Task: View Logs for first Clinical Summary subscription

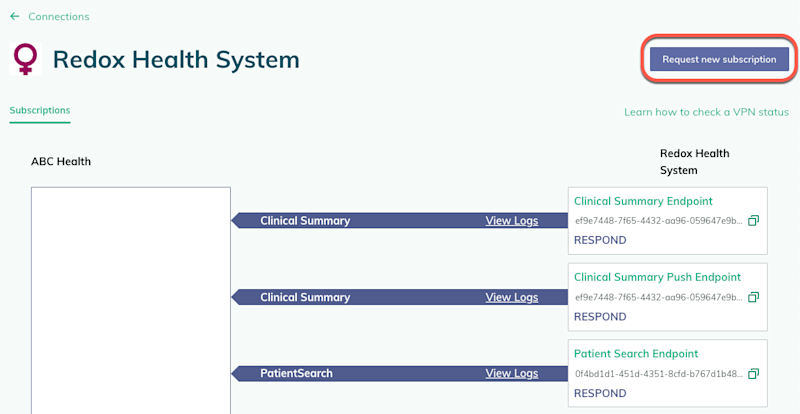Action: point(511,221)
